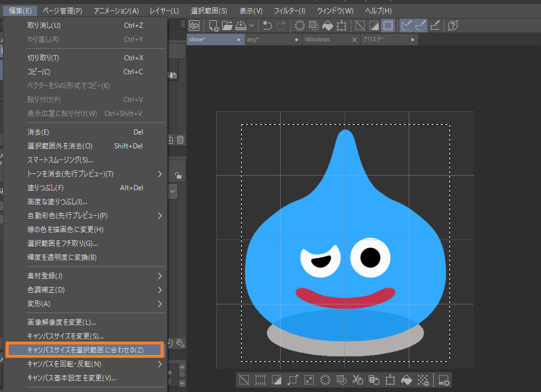This screenshot has height=392, width=541.
Task: Click Fill bucket in selection launcher
Action: [x=406, y=380]
